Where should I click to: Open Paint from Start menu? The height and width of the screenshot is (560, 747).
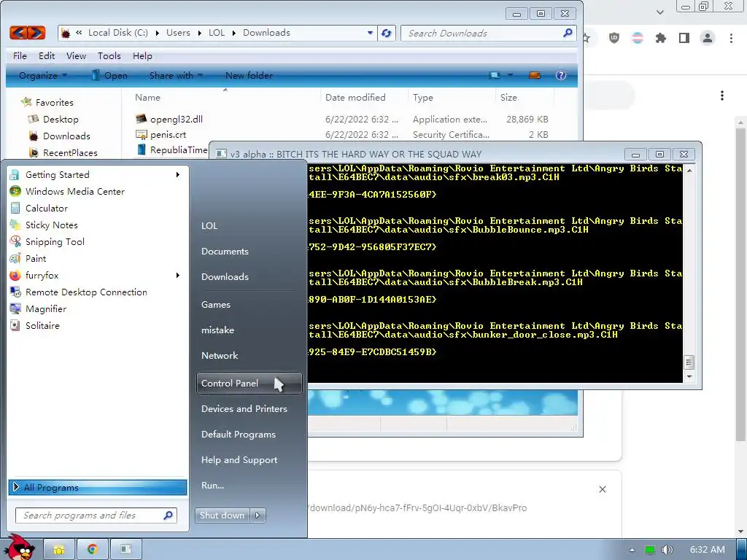coord(36,258)
